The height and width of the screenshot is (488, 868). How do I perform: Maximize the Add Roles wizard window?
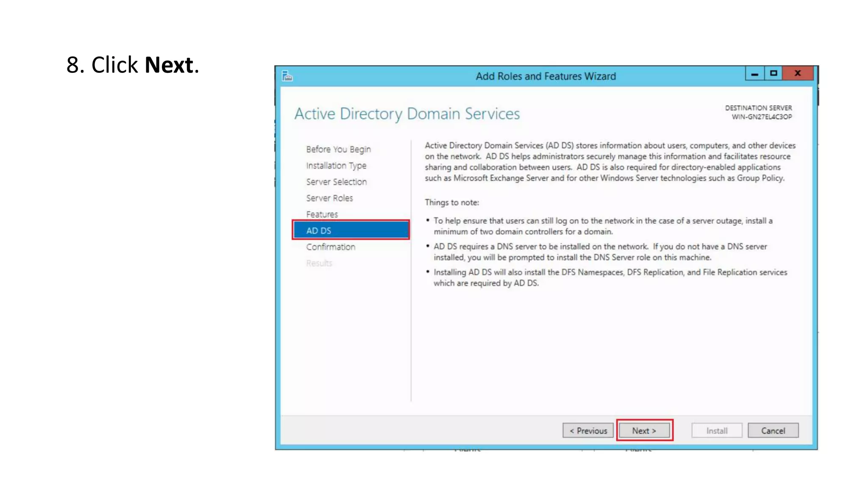tap(773, 74)
